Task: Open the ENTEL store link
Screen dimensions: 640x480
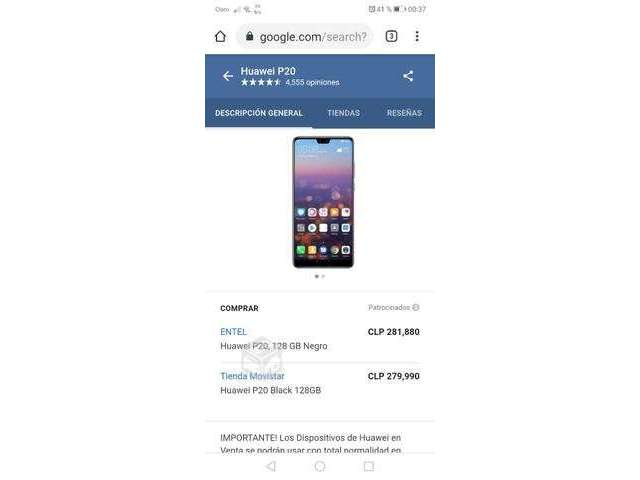Action: coord(233,332)
